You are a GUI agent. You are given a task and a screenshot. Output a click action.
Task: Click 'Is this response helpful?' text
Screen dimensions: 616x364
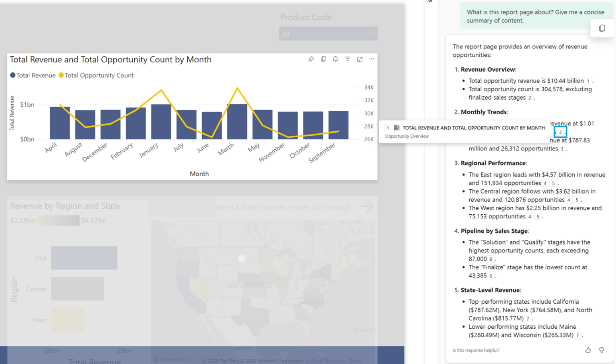coord(476,350)
